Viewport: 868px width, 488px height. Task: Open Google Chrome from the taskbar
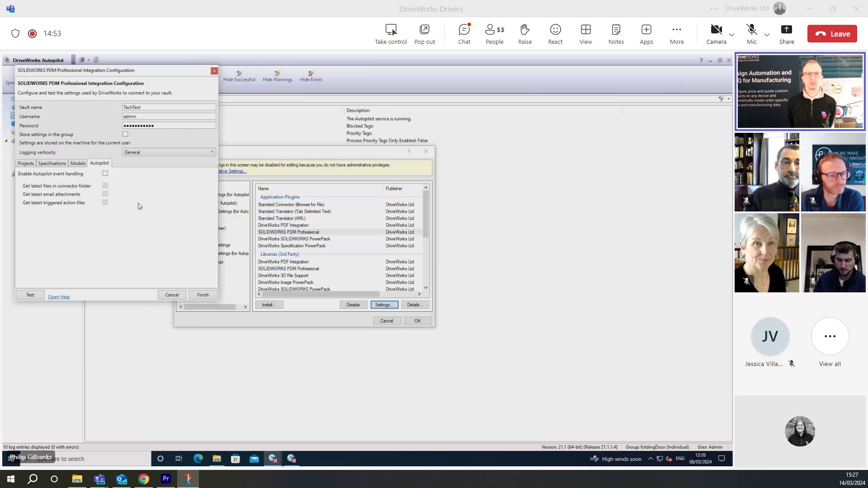tap(144, 479)
